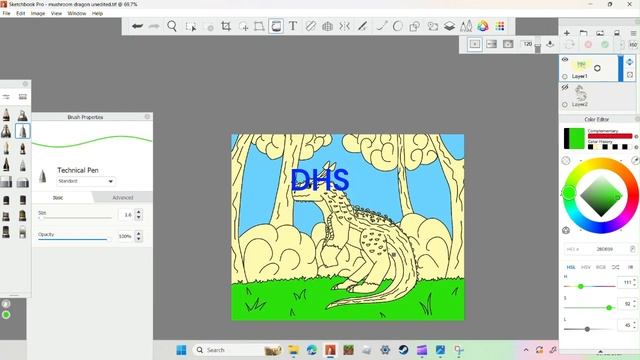Open the Brush Palette pencils icon
The width and height of the screenshot is (640, 360).
click(466, 26)
